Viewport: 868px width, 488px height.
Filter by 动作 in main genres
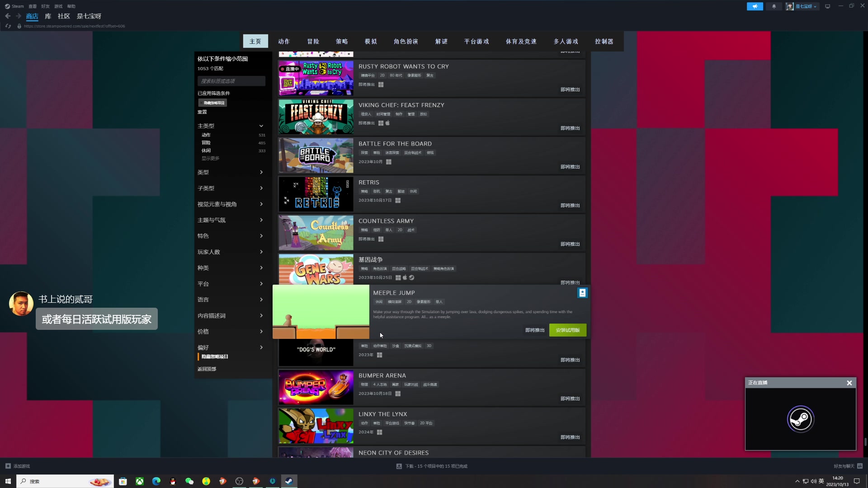(206, 135)
